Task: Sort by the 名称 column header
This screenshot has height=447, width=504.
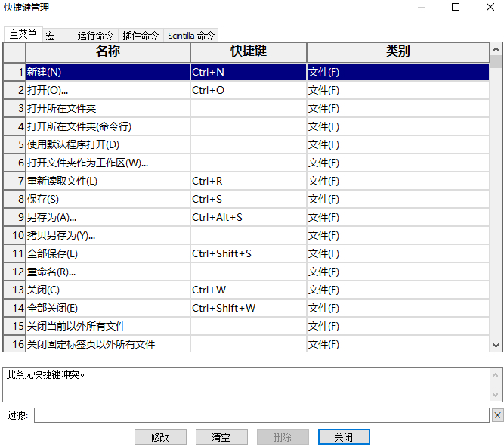Action: (x=108, y=51)
